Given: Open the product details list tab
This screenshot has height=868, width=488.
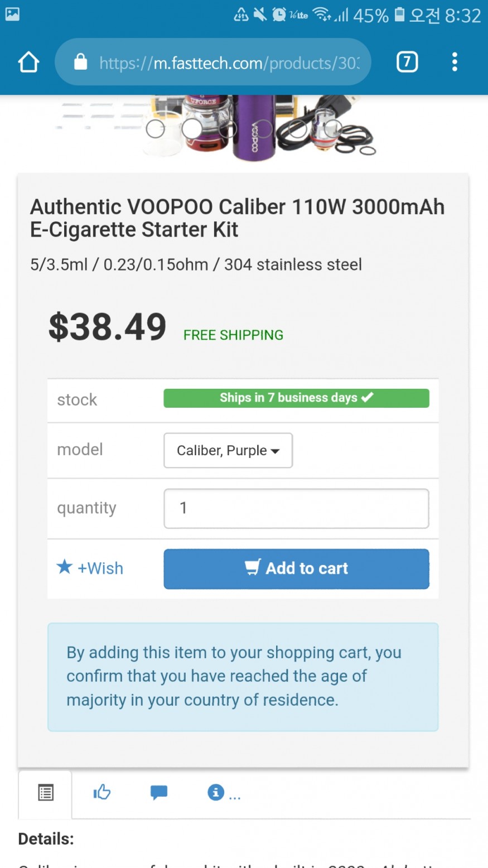Looking at the screenshot, I should pyautogui.click(x=46, y=792).
